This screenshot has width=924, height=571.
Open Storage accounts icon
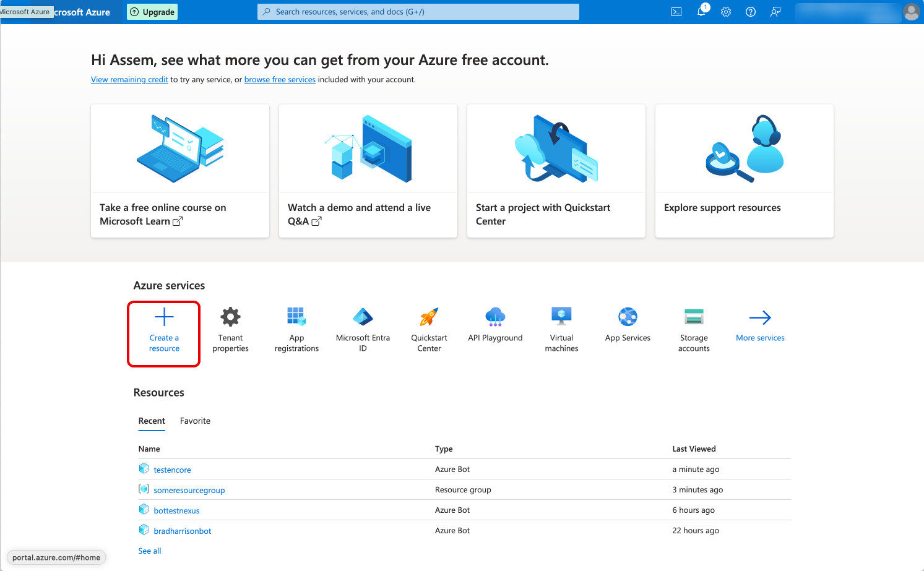694,317
